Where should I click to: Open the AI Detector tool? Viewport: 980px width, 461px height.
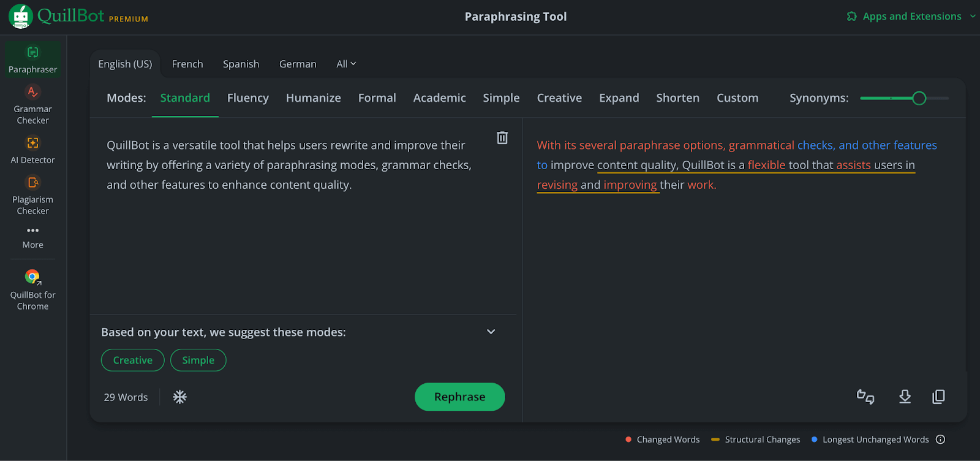[x=32, y=150]
